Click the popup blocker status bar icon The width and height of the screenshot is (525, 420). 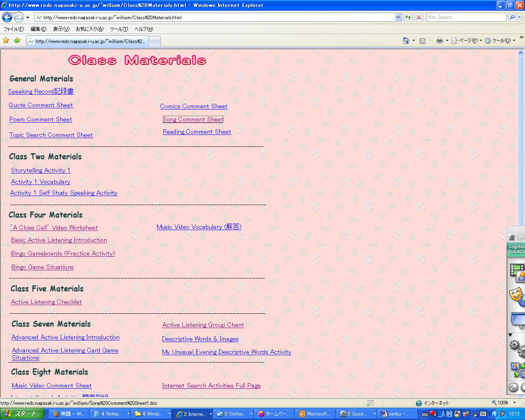click(x=370, y=403)
